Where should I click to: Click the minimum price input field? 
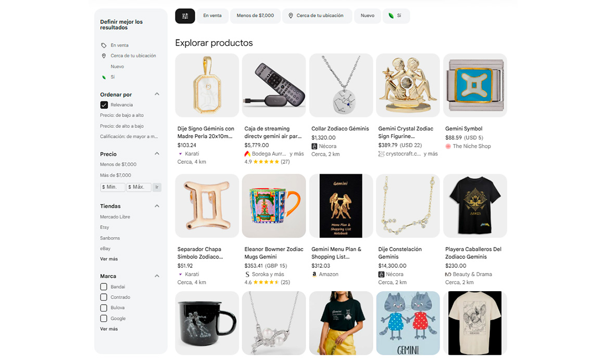click(x=112, y=187)
